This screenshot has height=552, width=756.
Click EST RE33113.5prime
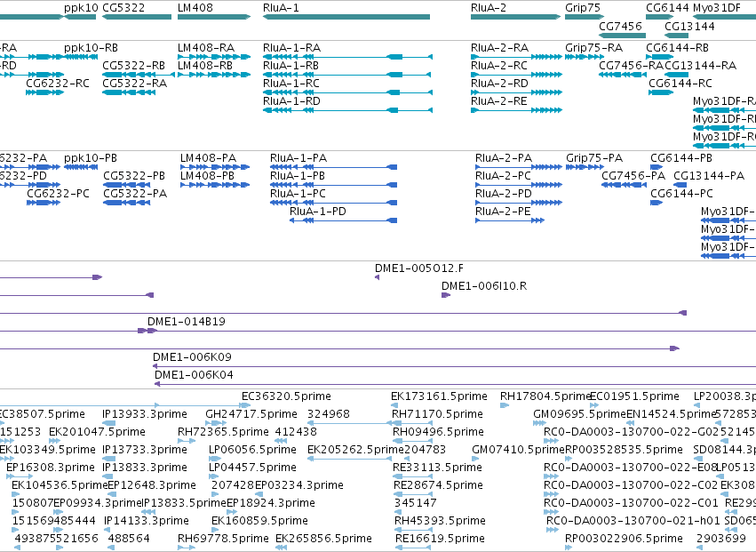[x=438, y=468]
